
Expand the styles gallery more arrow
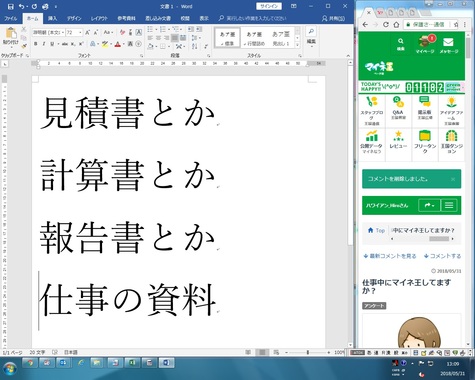pyautogui.click(x=297, y=45)
